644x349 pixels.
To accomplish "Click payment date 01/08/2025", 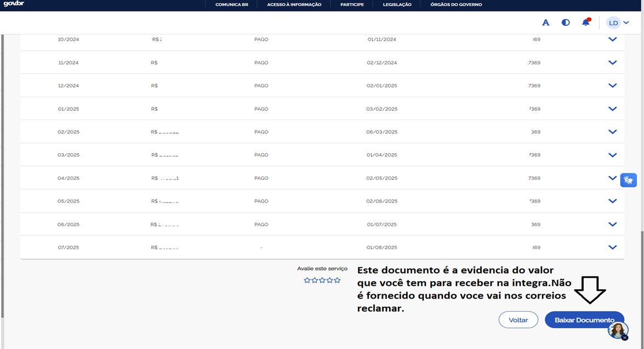I will (x=381, y=247).
